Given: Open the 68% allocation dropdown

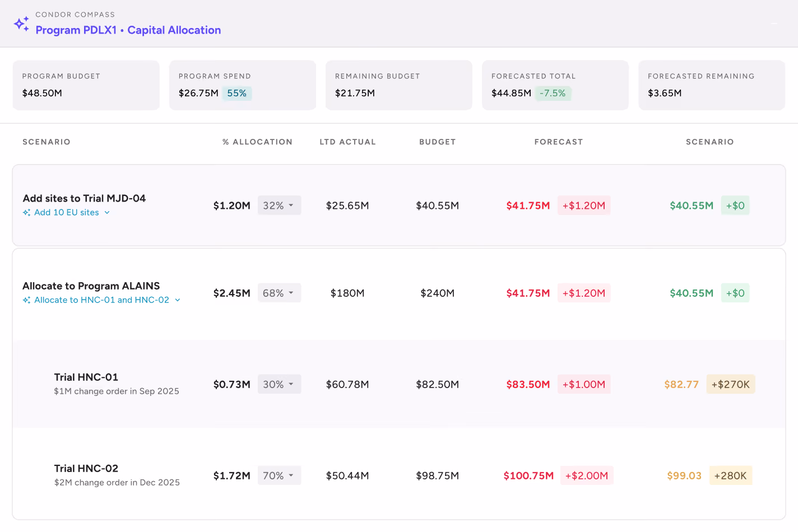Looking at the screenshot, I should point(279,293).
